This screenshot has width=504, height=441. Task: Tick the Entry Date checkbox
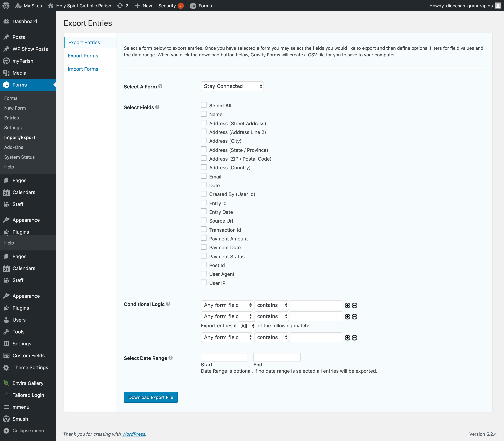coord(204,212)
